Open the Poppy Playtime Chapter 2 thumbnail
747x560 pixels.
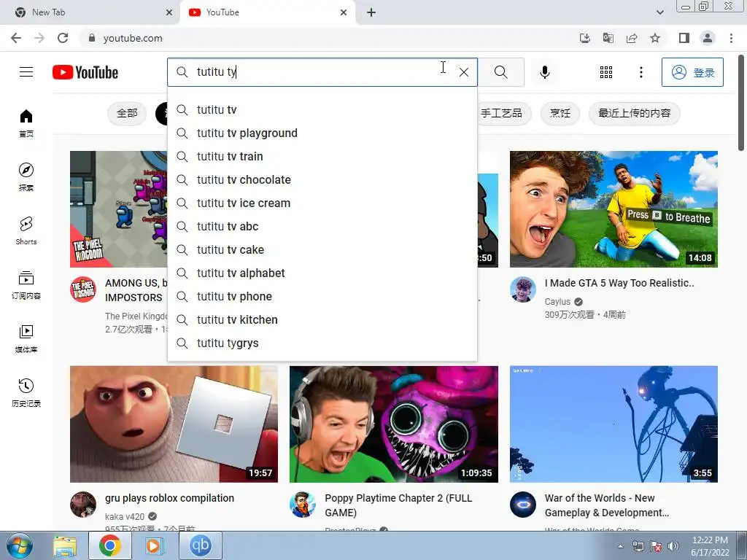(393, 424)
